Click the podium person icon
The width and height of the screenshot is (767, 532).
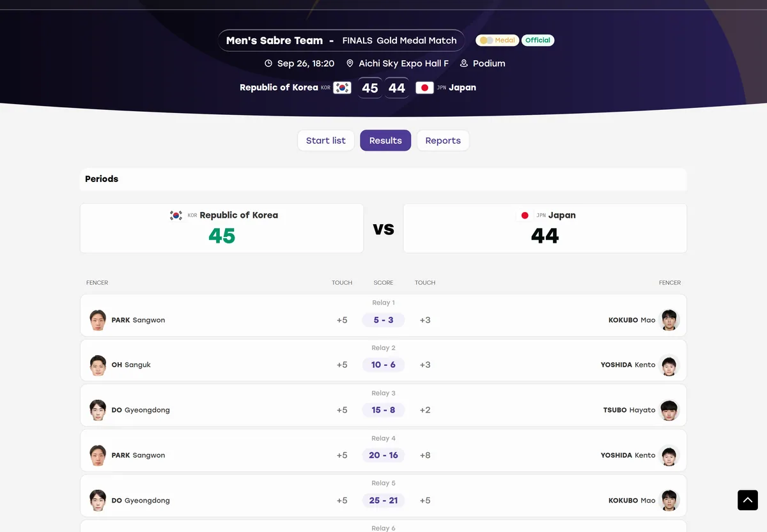464,63
